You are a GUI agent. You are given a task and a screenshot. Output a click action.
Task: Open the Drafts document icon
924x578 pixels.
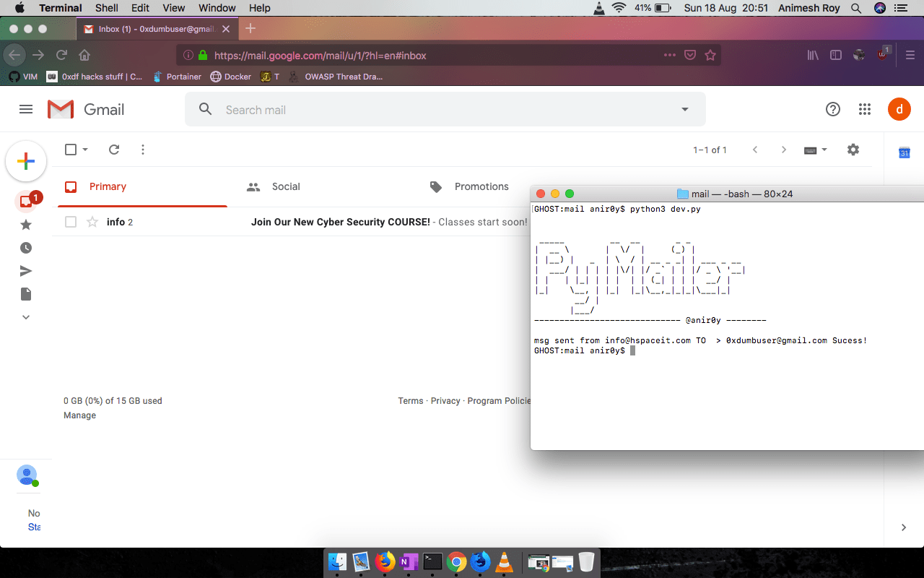click(x=25, y=294)
